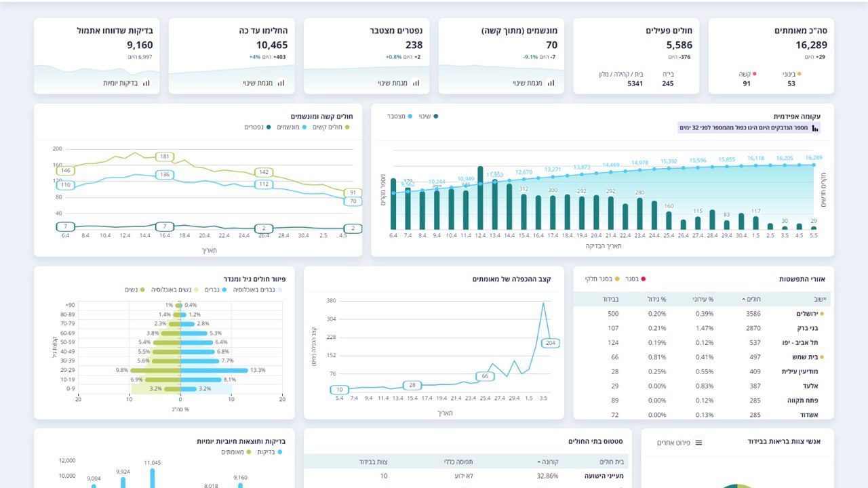Viewport: 868px width, 488px height.
Task: Click the בינוני 53 indicator in the confirmed card
Action: [792, 79]
